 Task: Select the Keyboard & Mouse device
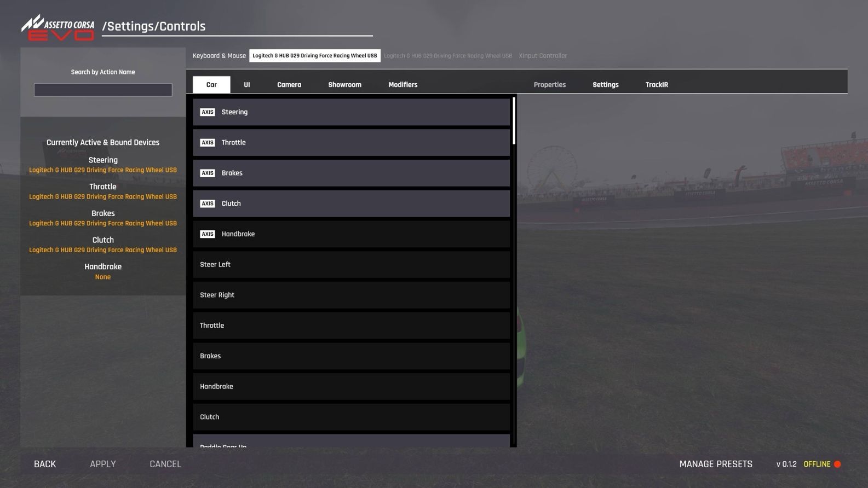coord(219,56)
